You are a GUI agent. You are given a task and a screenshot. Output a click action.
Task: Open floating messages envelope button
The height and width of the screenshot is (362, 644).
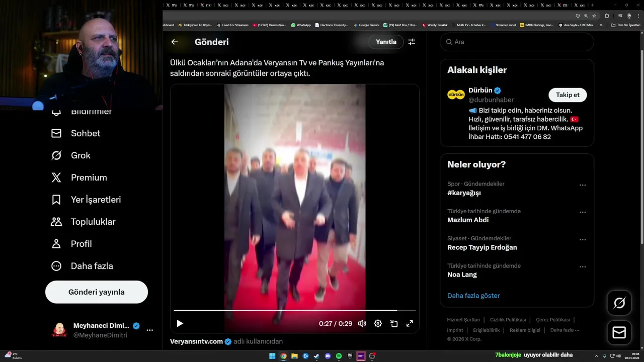click(x=619, y=333)
